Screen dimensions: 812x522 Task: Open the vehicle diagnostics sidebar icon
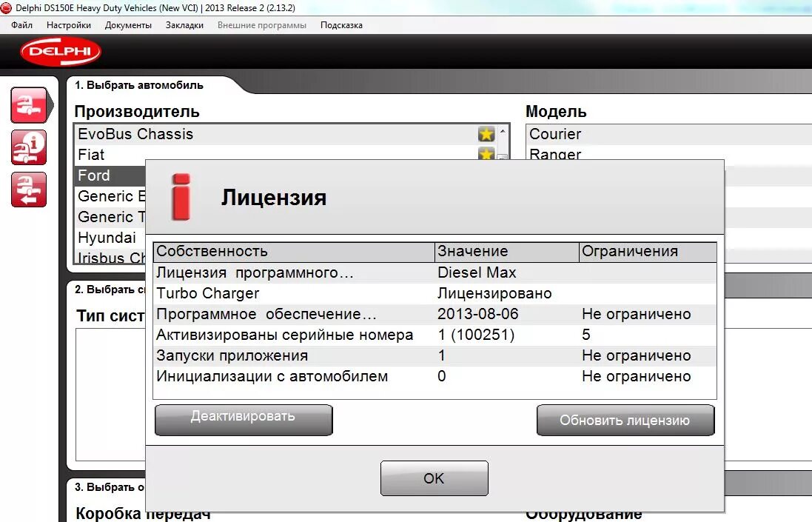(29, 105)
